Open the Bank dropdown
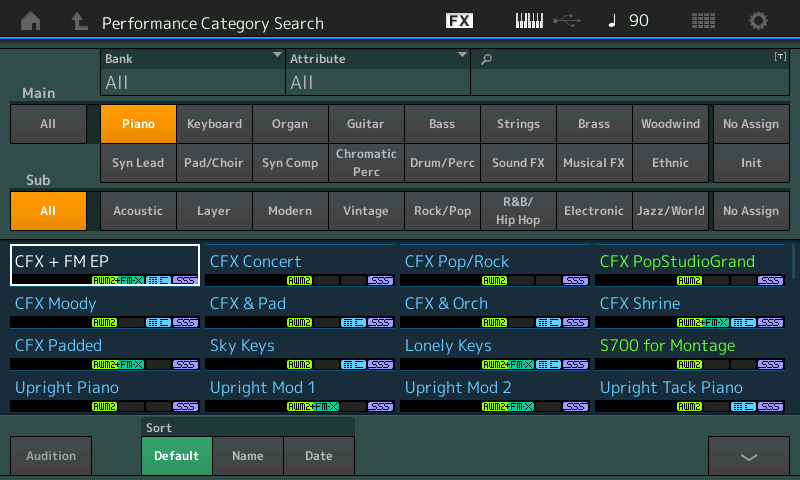Image resolution: width=800 pixels, height=480 pixels. click(x=193, y=72)
